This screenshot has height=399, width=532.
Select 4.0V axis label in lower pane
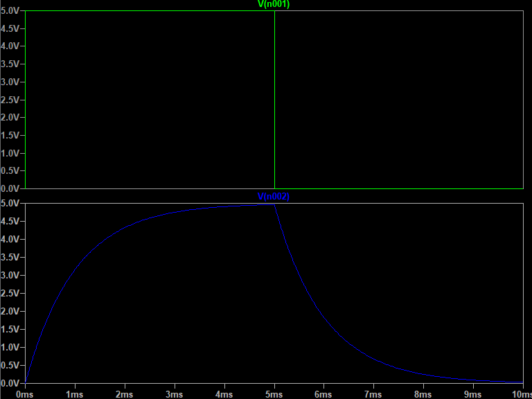coord(12,240)
